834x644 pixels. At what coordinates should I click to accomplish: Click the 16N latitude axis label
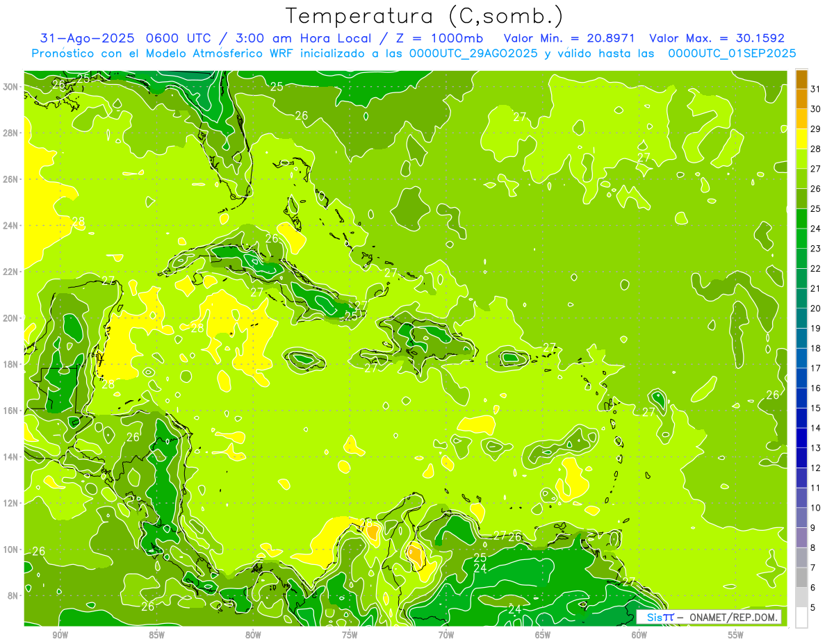tap(11, 411)
